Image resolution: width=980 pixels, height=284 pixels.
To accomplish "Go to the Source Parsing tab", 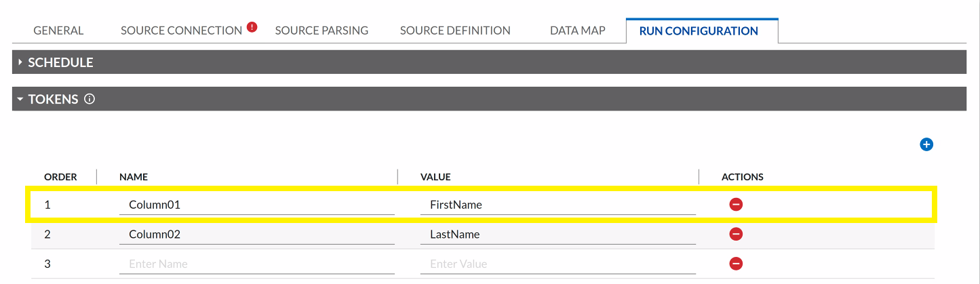I will point(321,31).
